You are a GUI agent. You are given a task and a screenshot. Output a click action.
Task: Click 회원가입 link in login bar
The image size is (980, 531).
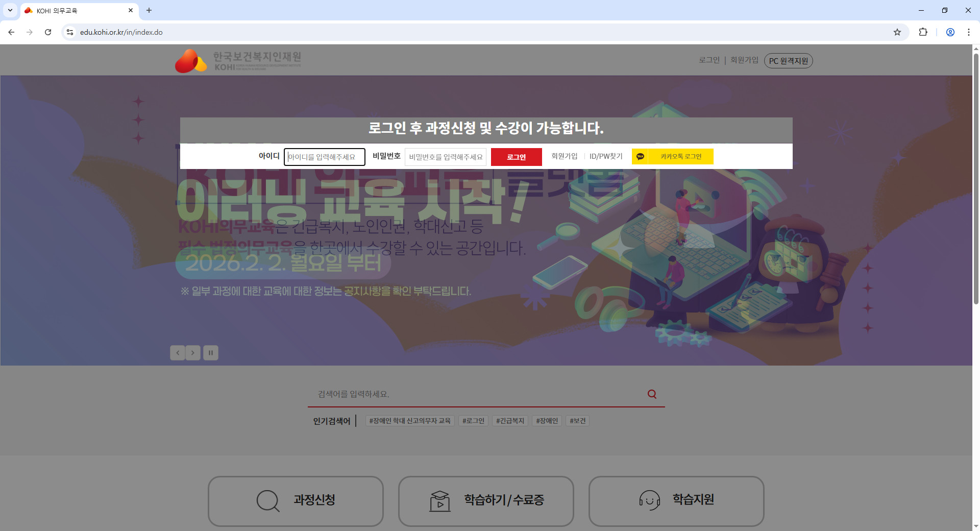(565, 156)
